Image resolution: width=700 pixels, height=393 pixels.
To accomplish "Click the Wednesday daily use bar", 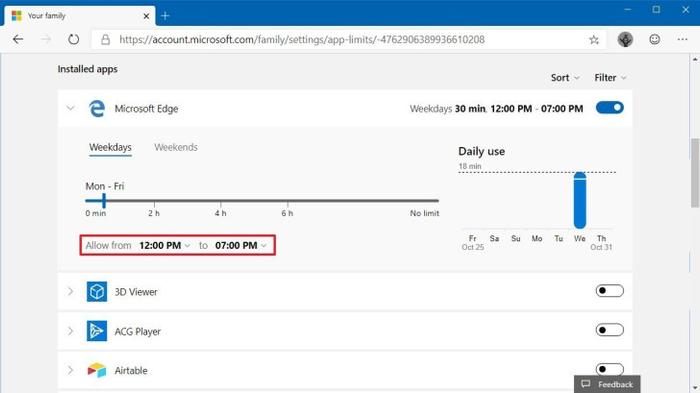I will click(579, 200).
